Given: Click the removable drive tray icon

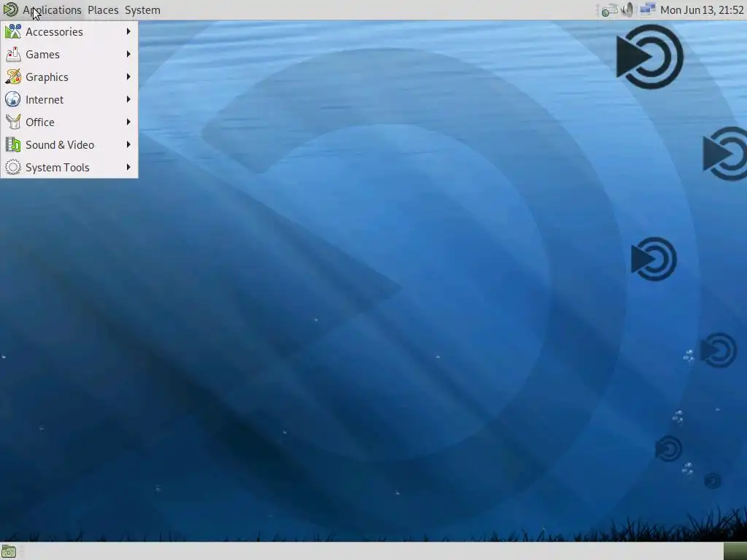Looking at the screenshot, I should click(609, 10).
